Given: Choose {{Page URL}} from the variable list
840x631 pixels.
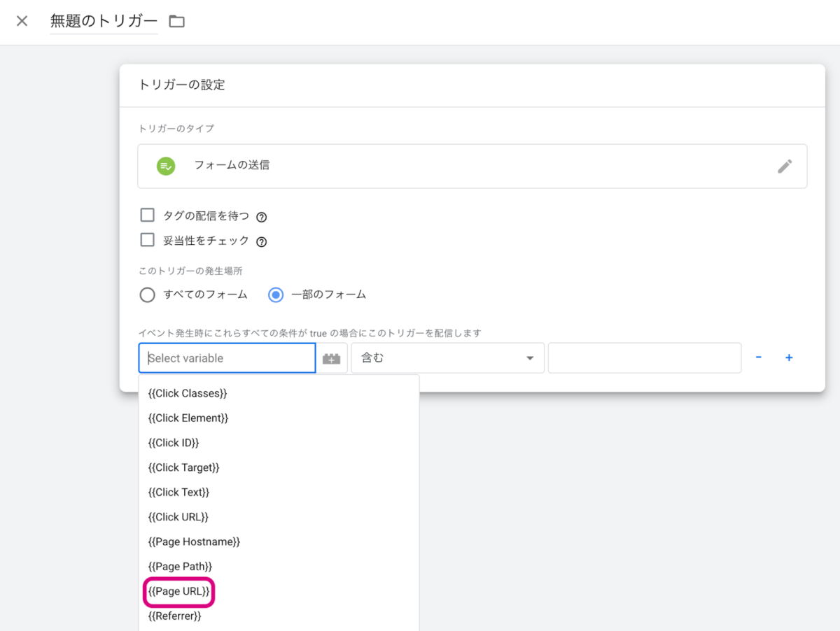Looking at the screenshot, I should [178, 591].
